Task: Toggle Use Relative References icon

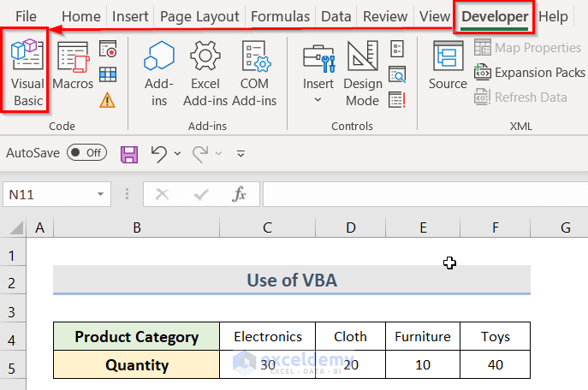Action: click(108, 74)
